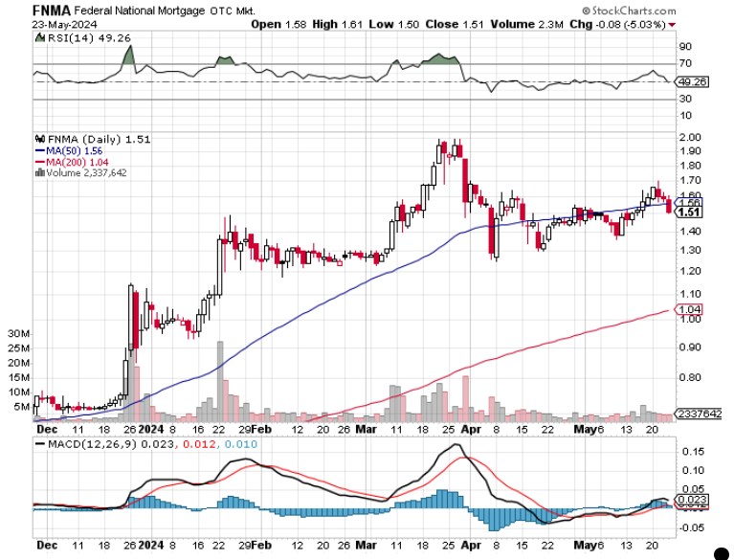Click the 5M label on the volume axis

coord(22,407)
